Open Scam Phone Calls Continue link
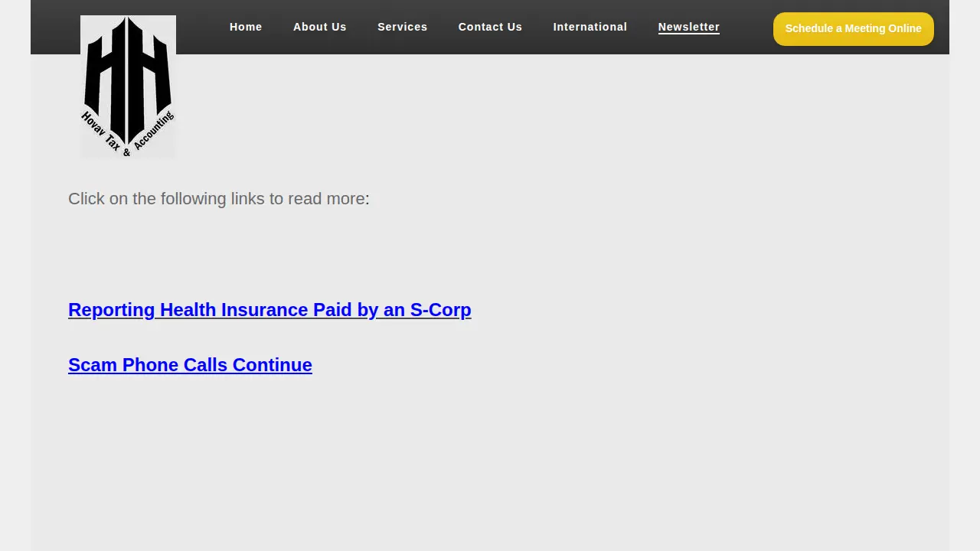 [x=190, y=365]
